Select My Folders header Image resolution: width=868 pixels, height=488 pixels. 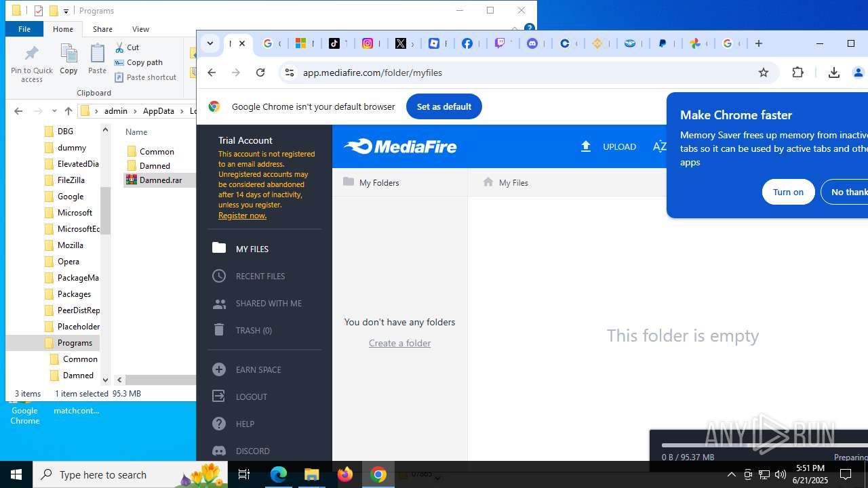(x=371, y=182)
